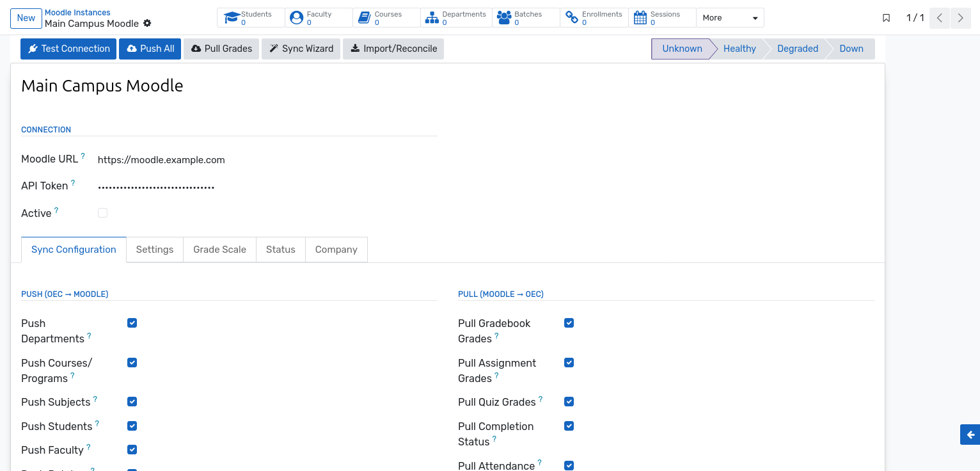980x471 pixels.
Task: Click the Push All button
Action: tap(150, 49)
